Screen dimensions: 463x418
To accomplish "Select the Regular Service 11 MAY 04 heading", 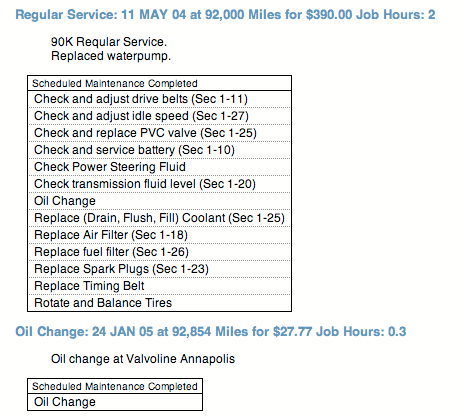I will point(225,15).
